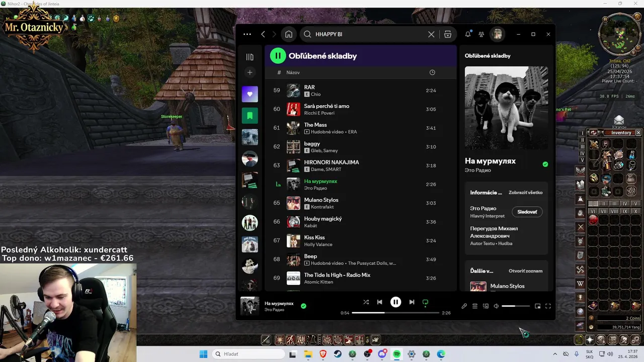This screenshot has width=644, height=362.
Task: Open the Spotify profile avatar menu
Action: [498, 34]
